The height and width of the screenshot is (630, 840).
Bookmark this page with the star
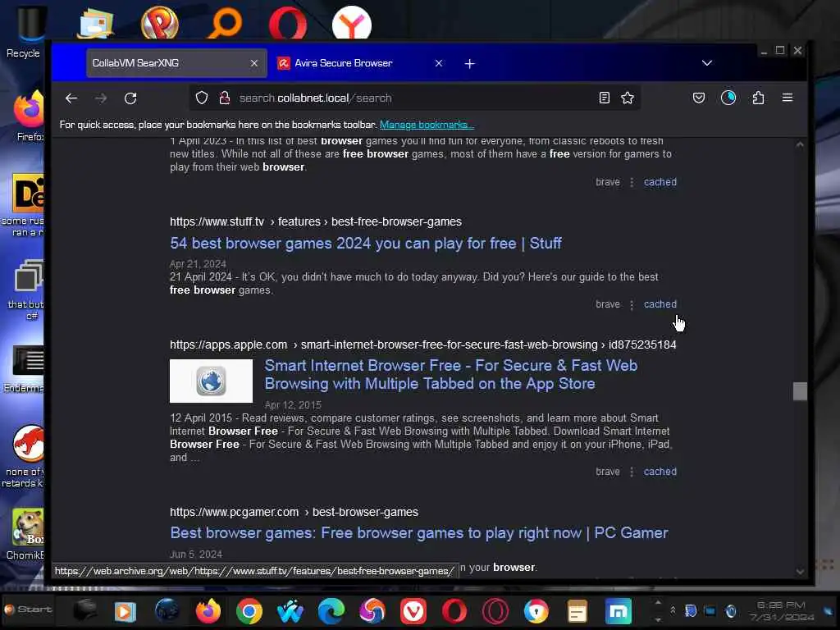(628, 98)
